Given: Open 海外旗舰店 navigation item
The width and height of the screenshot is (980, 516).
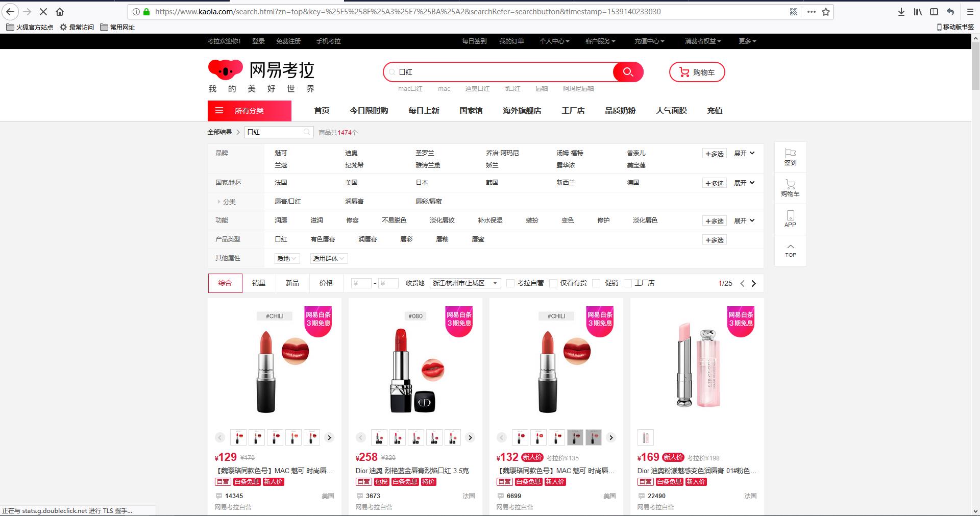Looking at the screenshot, I should [522, 111].
